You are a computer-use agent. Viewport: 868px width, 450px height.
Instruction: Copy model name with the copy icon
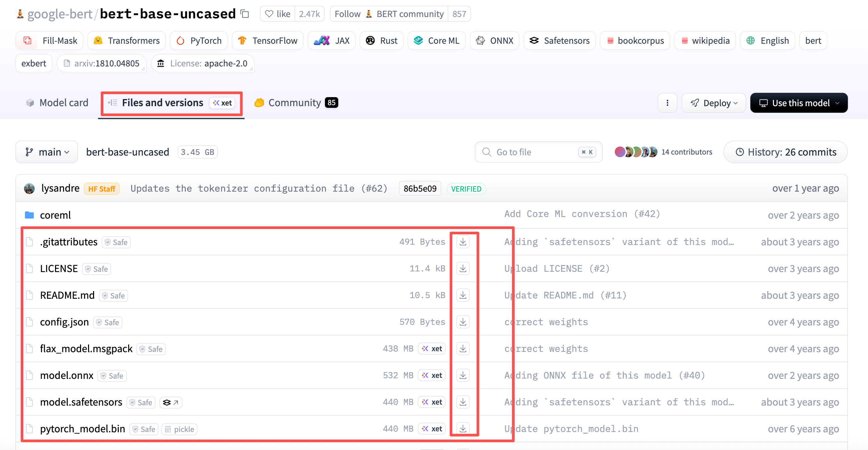(245, 14)
